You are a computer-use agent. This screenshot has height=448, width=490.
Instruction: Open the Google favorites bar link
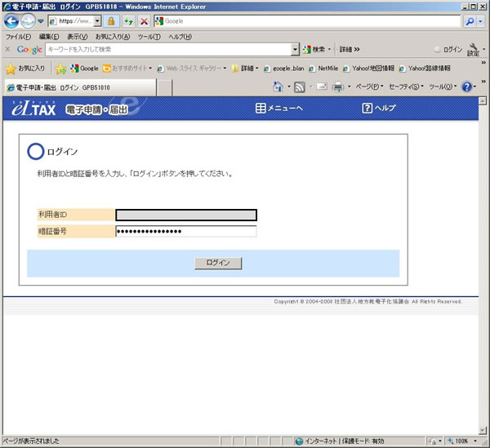pyautogui.click(x=84, y=69)
